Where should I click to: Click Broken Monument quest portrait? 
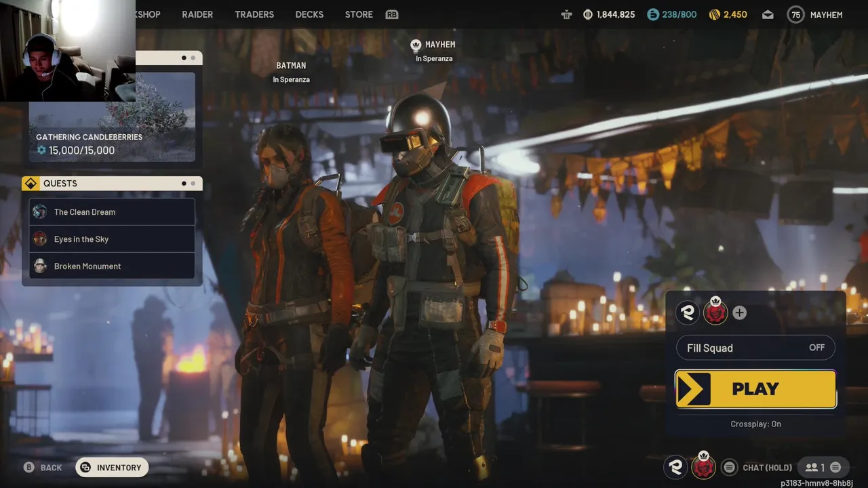pos(40,266)
